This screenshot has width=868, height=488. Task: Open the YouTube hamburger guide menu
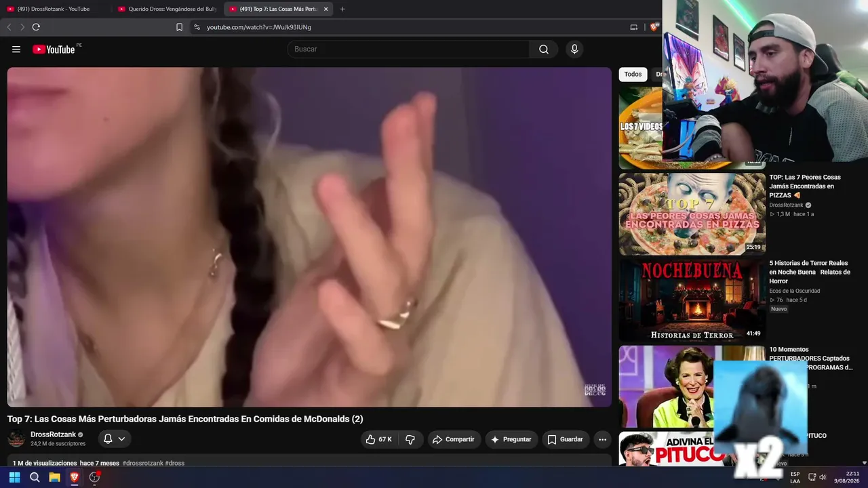(16, 49)
